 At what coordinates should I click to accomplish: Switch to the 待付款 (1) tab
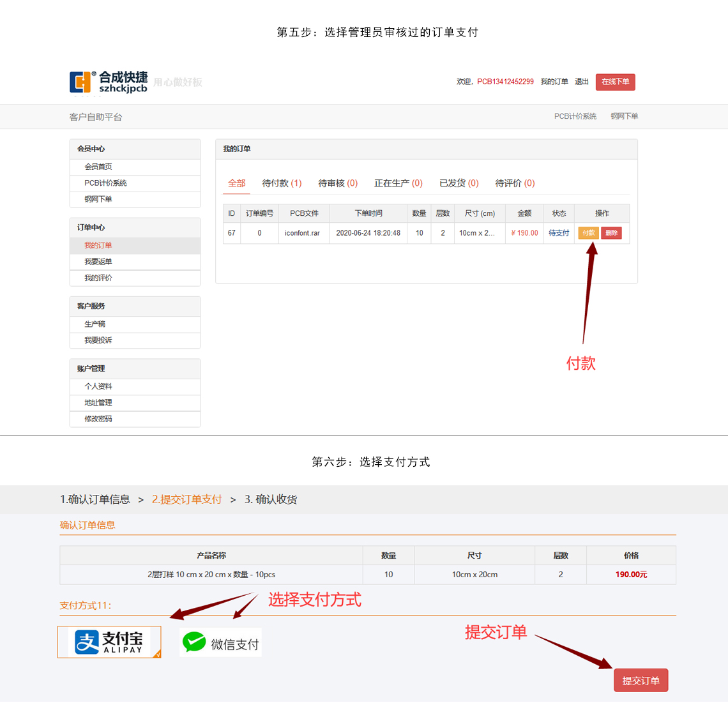(x=282, y=183)
